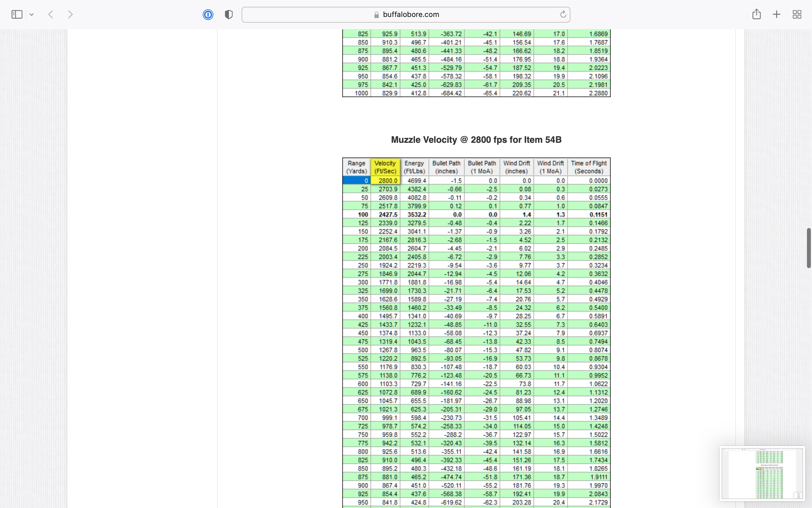This screenshot has height=508, width=812.
Task: Click the 2.2880 time of flight value
Action: 589,93
